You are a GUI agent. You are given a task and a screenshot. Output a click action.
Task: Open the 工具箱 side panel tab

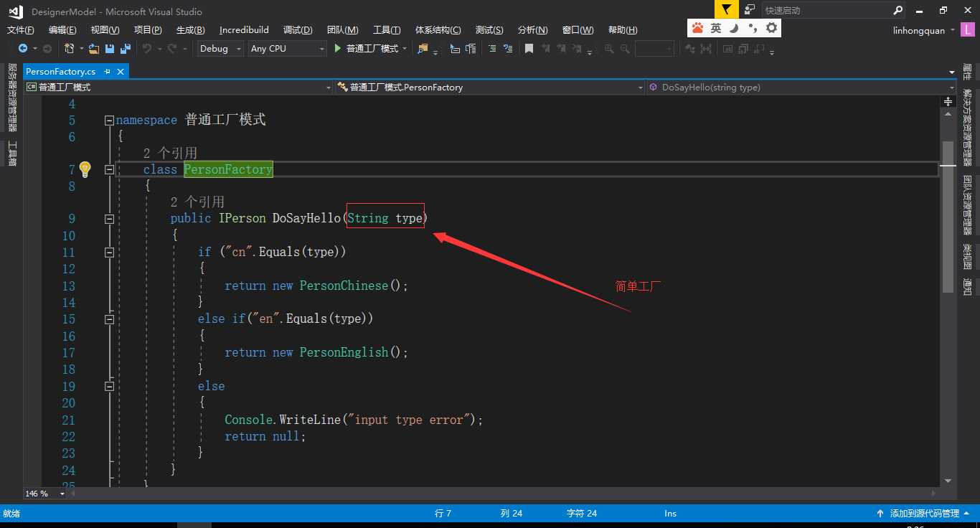[x=12, y=154]
